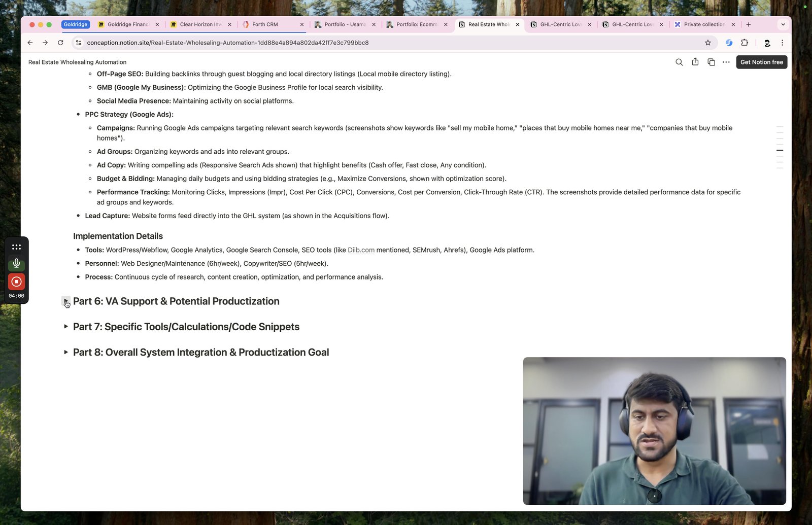Click the Part 8 heading text
The height and width of the screenshot is (525, 812).
click(201, 352)
